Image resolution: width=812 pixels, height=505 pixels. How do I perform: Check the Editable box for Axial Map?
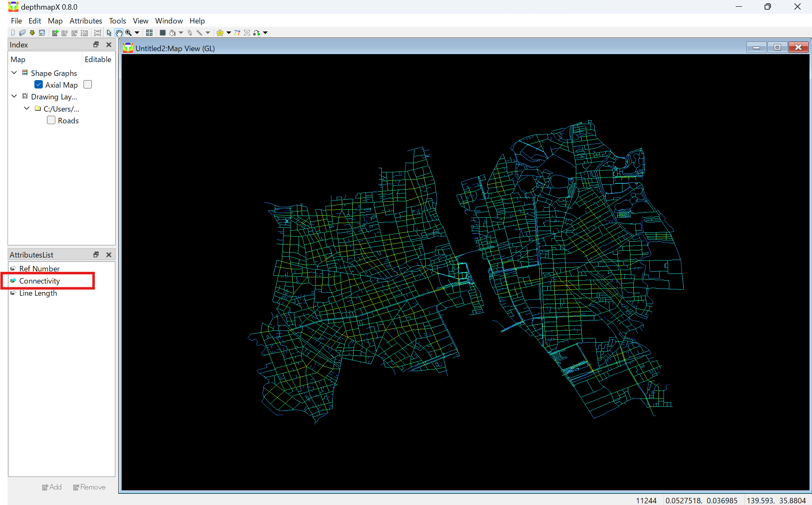click(88, 84)
